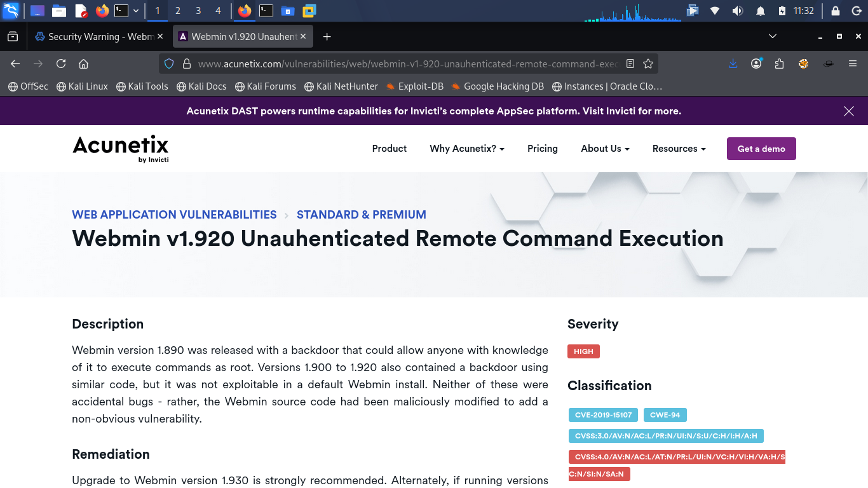
Task: Open the volume control tray icon
Action: pyautogui.click(x=737, y=11)
